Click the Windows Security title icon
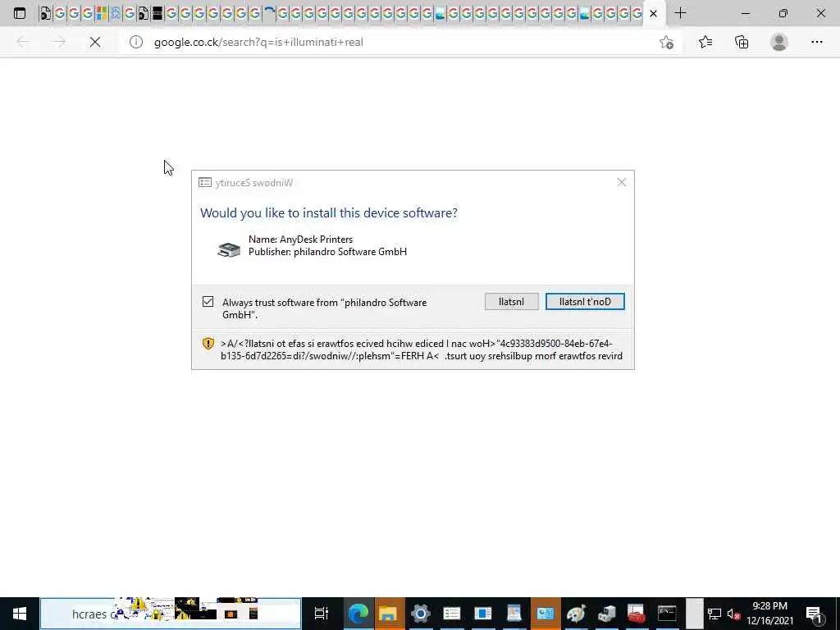840x630 pixels. click(204, 183)
